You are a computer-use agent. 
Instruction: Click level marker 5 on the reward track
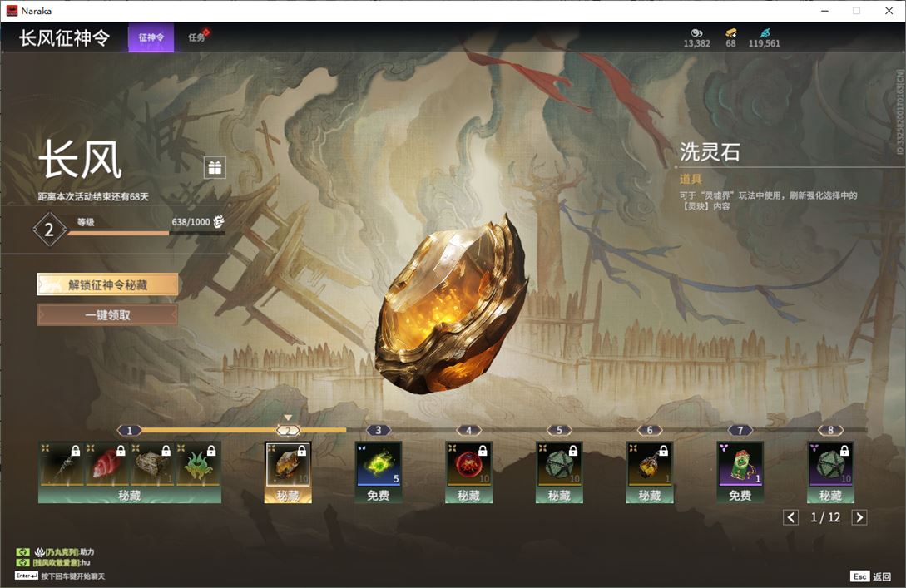click(x=559, y=430)
